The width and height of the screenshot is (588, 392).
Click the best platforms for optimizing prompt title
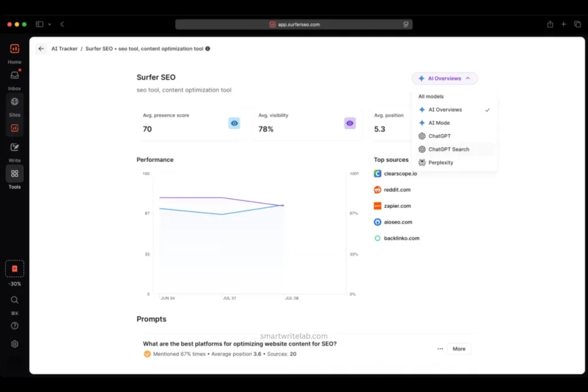tap(239, 344)
